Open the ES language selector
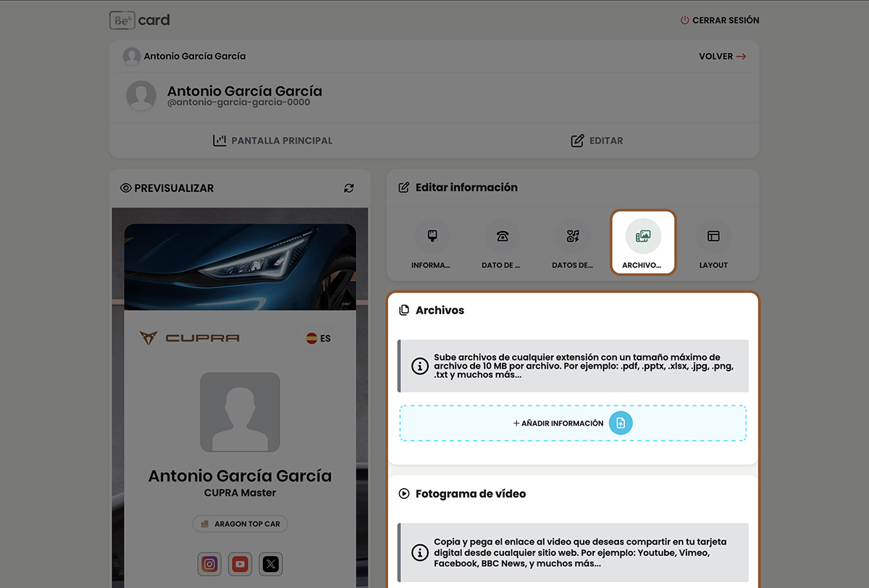 pos(318,338)
